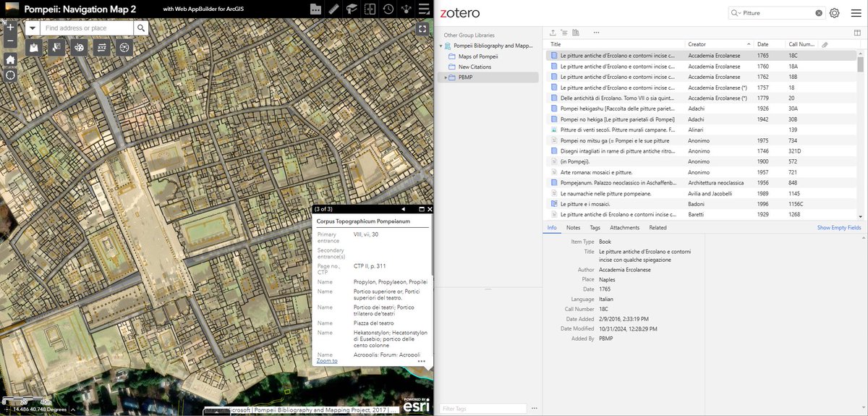Click the magnifier search button on map
Image resolution: width=868 pixels, height=416 pixels.
click(x=141, y=28)
